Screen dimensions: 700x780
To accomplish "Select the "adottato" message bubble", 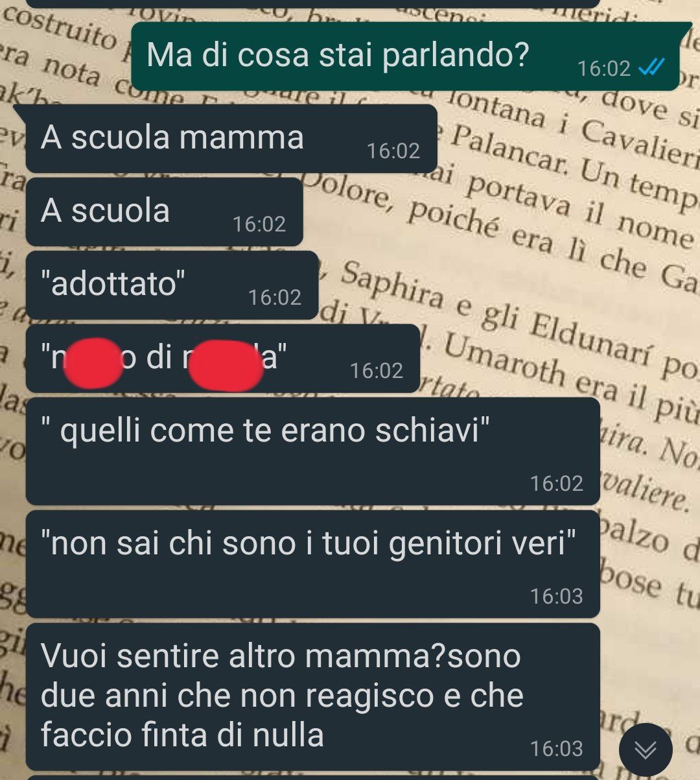I will click(172, 285).
